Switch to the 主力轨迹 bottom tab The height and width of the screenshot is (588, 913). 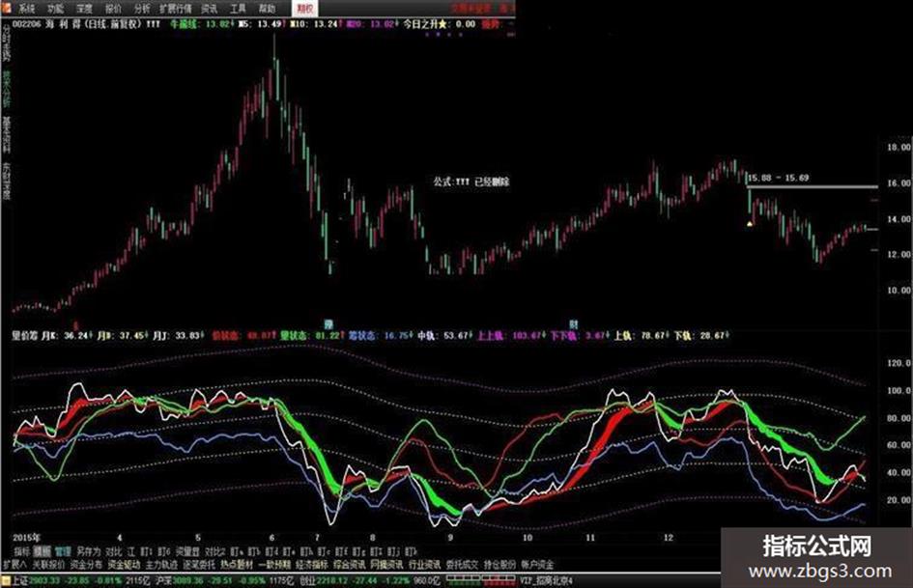coord(162,564)
